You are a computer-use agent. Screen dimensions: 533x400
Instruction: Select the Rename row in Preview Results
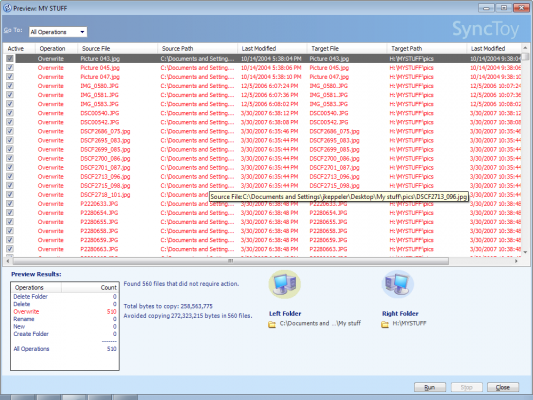click(65, 319)
